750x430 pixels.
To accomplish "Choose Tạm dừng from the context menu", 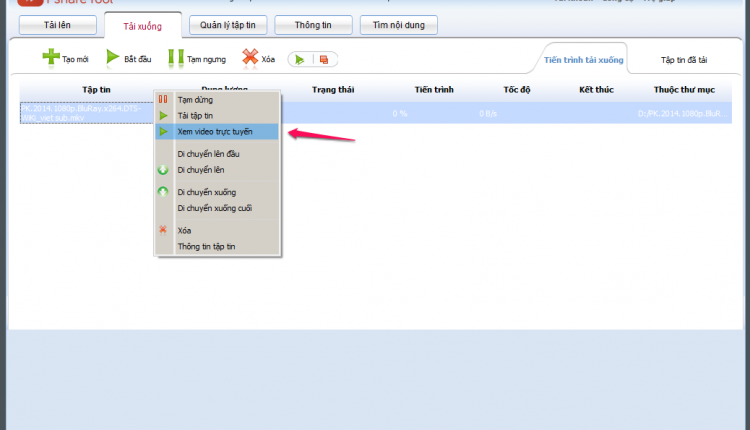I will 217,99.
